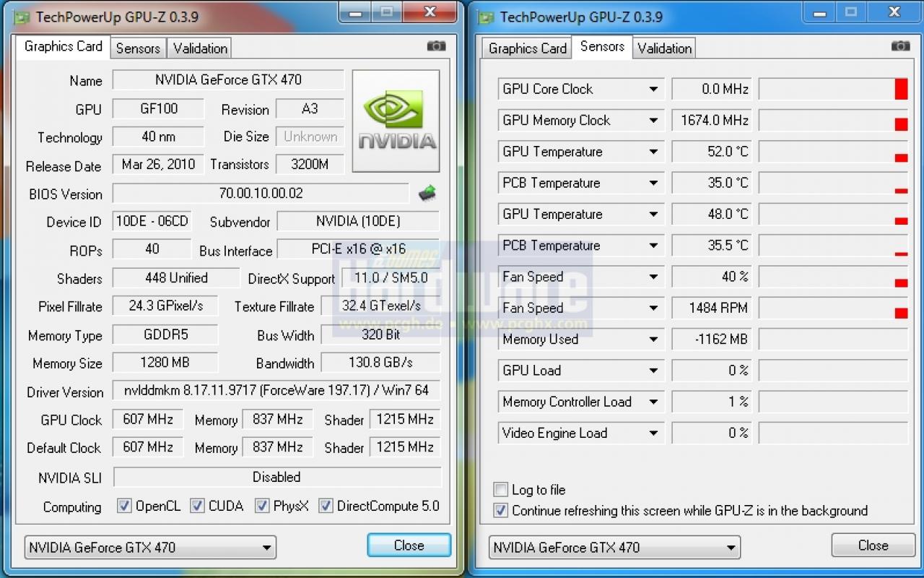Image resolution: width=924 pixels, height=578 pixels.
Task: Open PCB Temperature dropdown showing 35.5 °C
Action: click(653, 246)
